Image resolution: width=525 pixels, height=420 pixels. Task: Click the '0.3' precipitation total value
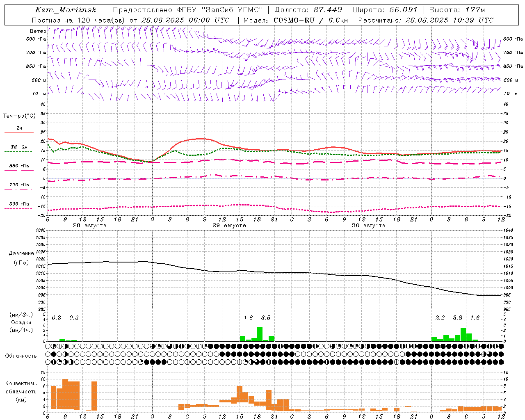click(x=57, y=318)
